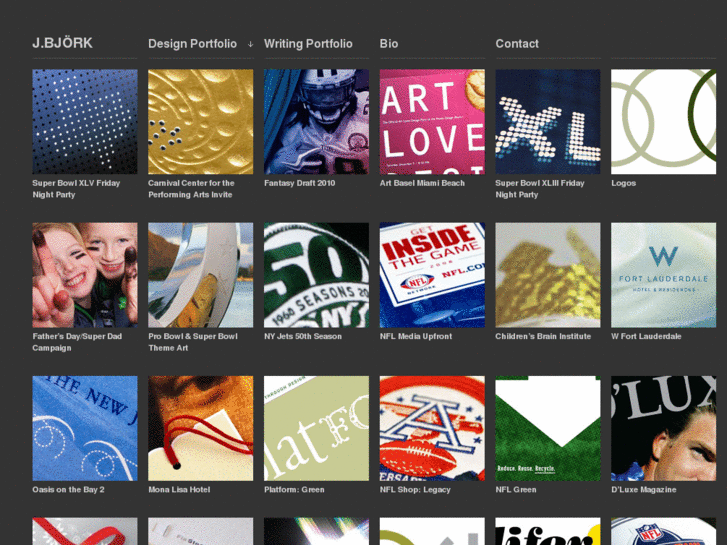Screen dimensions: 727x545
Task: Click the D'Luxe Magazine caption link
Action: 644,489
